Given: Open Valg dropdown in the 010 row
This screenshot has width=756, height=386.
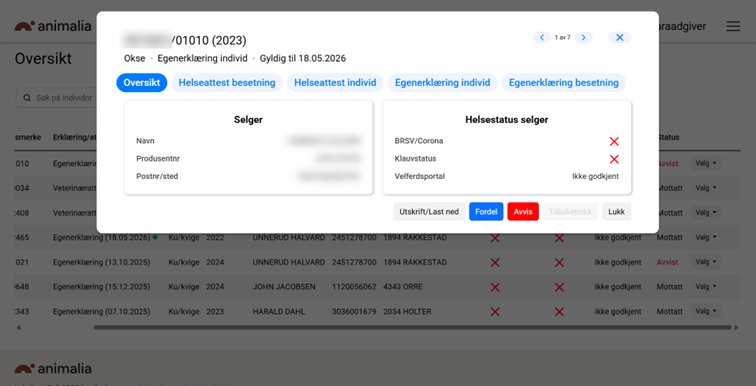Looking at the screenshot, I should click(x=706, y=163).
